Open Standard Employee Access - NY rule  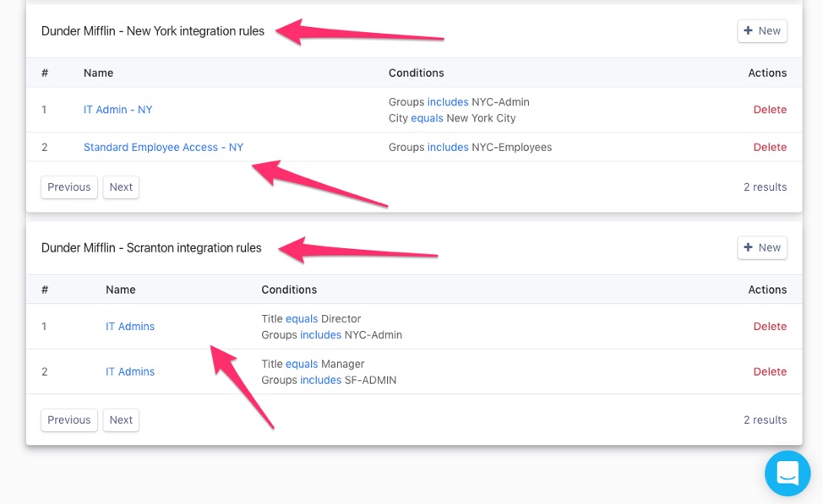click(x=163, y=148)
